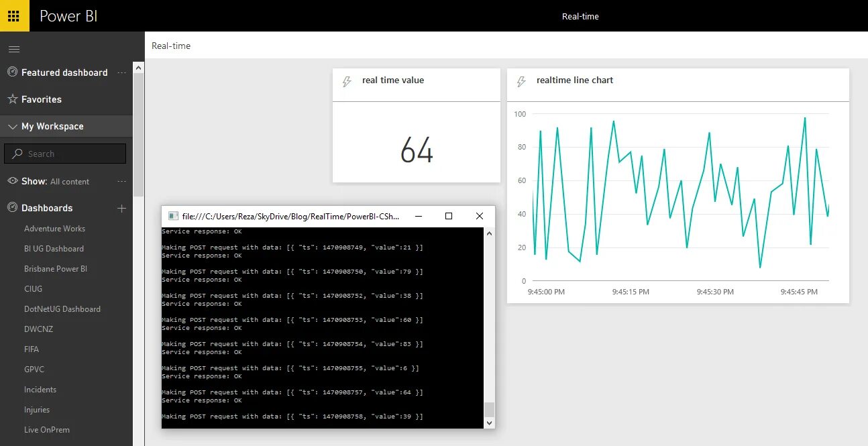Click the 64 card value

[x=417, y=150]
